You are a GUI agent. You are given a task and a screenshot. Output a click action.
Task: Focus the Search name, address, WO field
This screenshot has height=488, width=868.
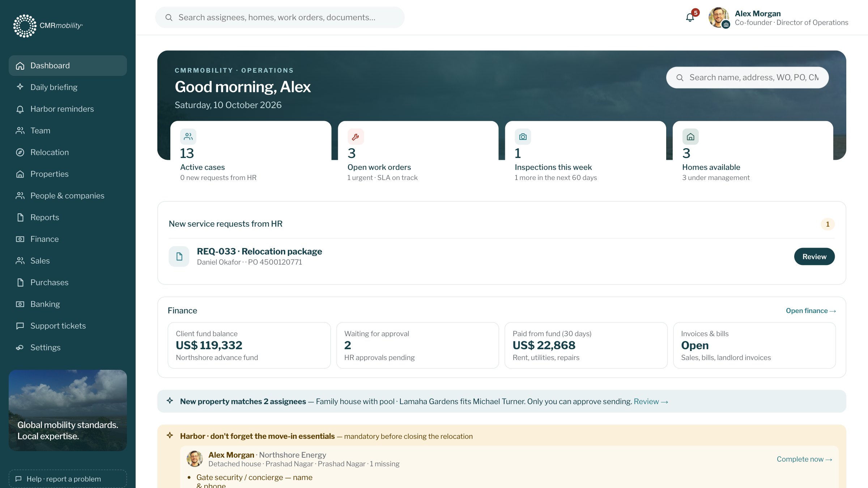pyautogui.click(x=747, y=77)
